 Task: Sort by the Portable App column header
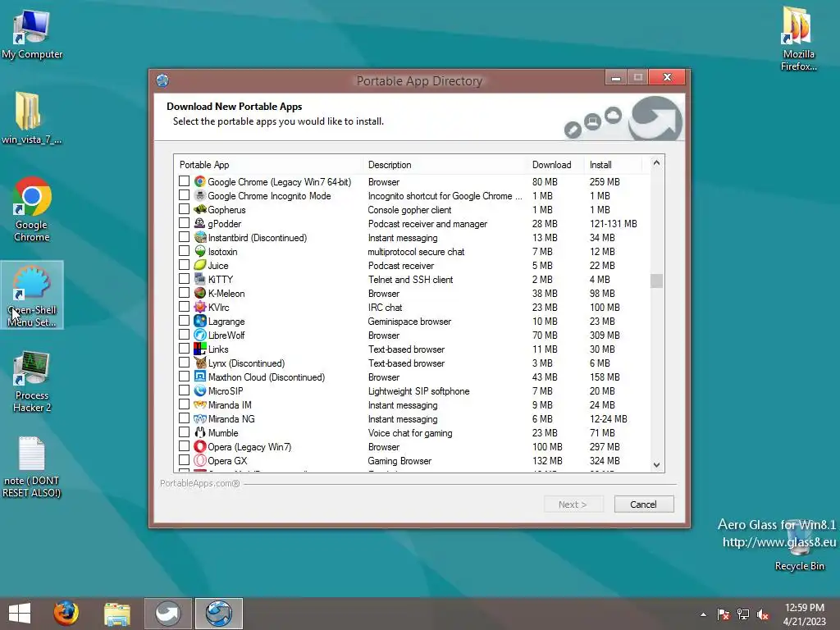(x=268, y=164)
